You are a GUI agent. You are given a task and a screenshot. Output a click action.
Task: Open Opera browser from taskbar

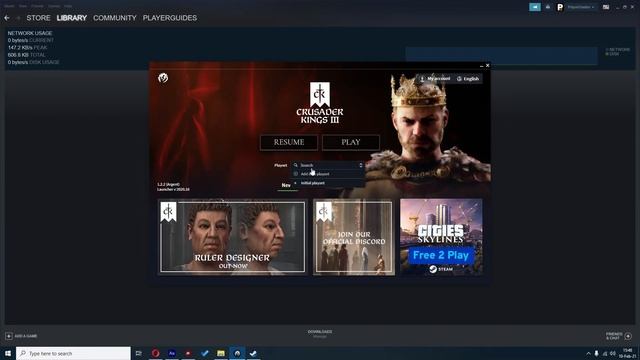coord(155,353)
